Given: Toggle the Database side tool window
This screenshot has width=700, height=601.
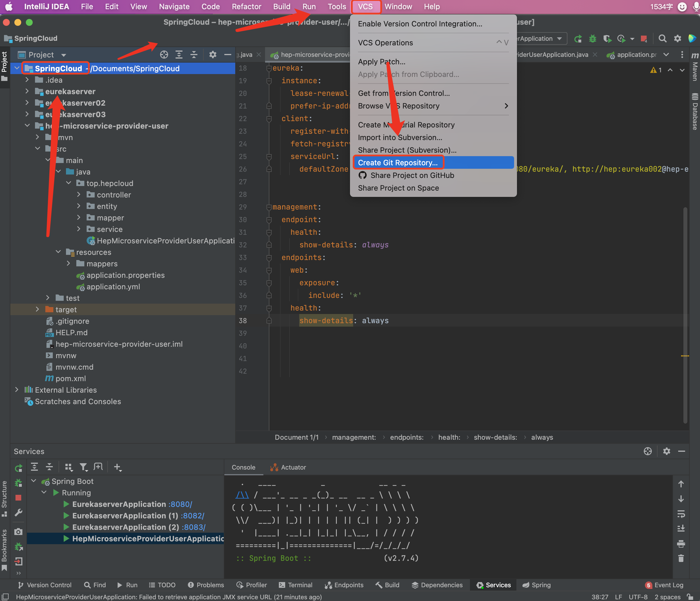Looking at the screenshot, I should (x=695, y=112).
